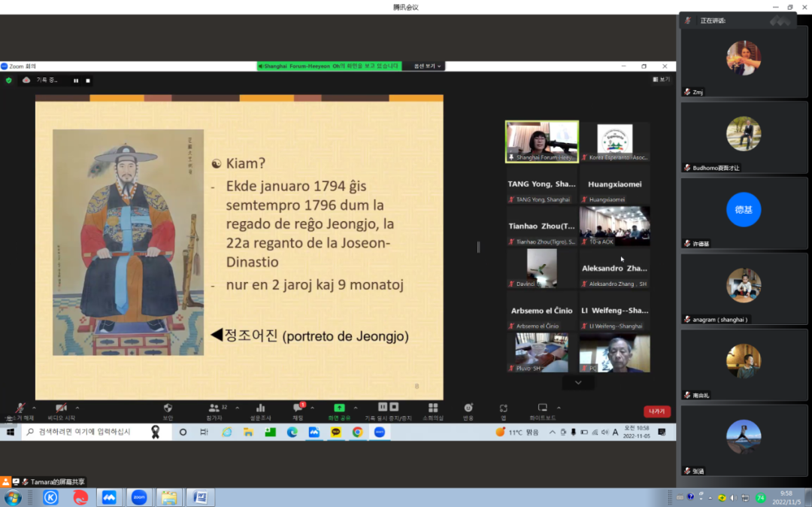Open the view options dropdown on share bar
Screen dimensions: 812x507
(427, 66)
